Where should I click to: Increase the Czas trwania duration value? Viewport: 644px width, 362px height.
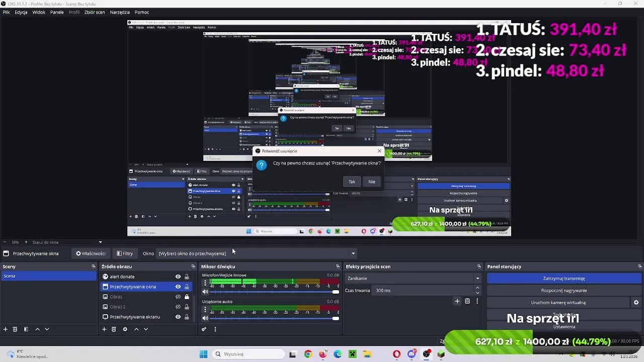[477, 288]
